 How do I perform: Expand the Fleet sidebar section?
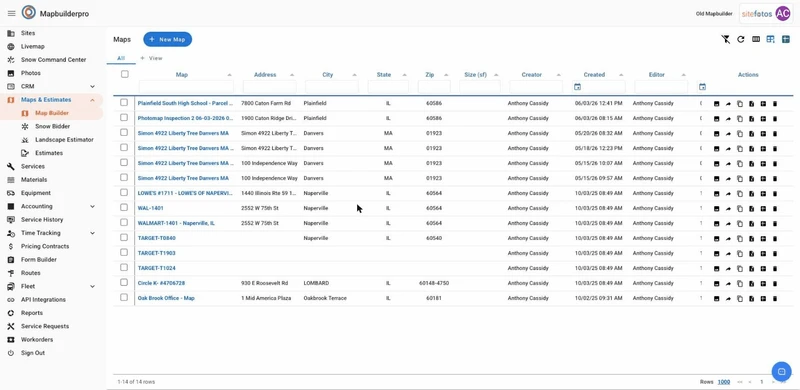point(92,286)
